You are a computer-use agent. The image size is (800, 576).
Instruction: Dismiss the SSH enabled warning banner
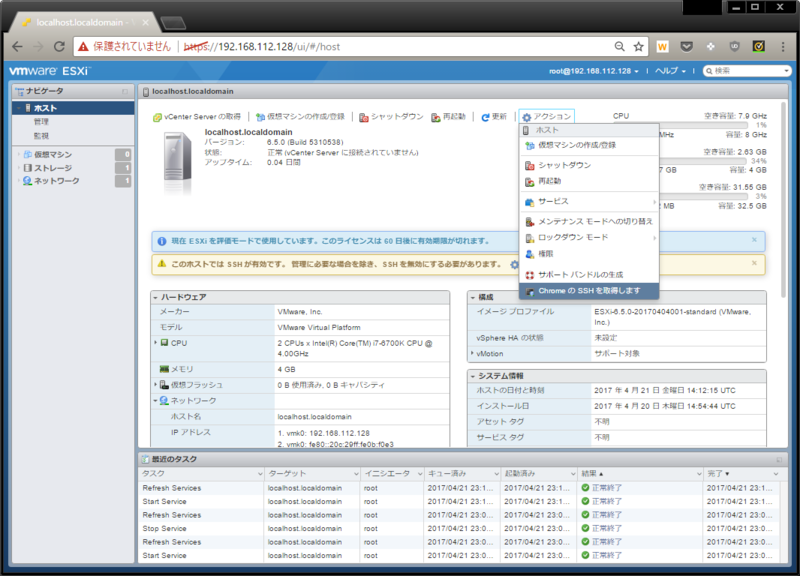(x=754, y=263)
